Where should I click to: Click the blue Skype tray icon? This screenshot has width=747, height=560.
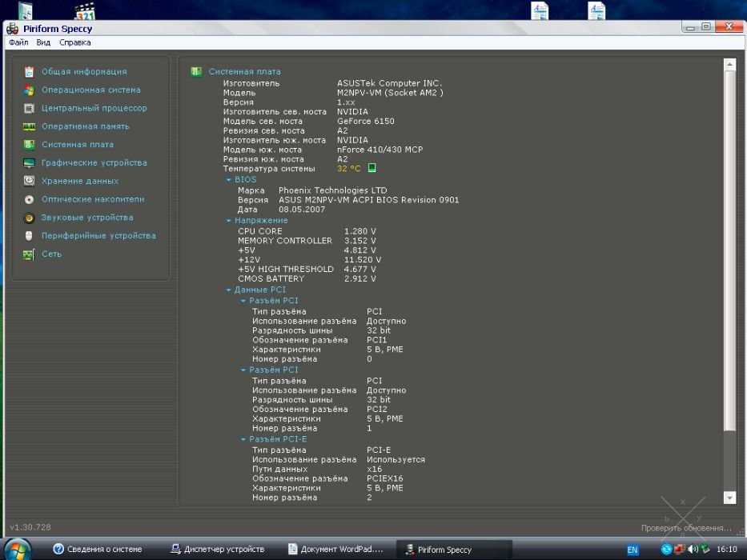click(666, 549)
